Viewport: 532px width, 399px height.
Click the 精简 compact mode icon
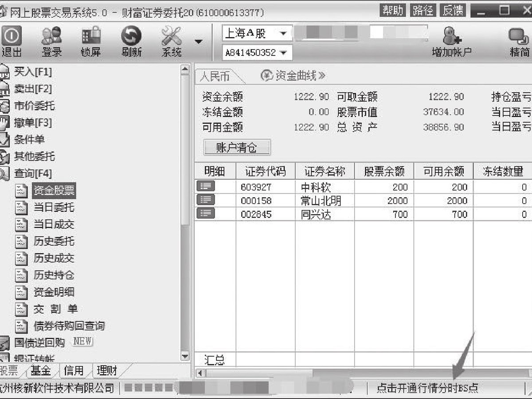(x=520, y=42)
